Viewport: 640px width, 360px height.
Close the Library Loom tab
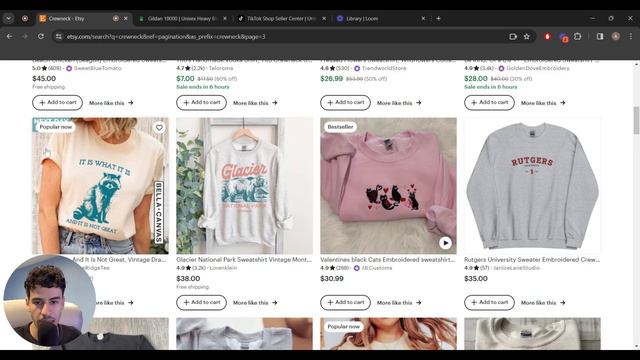(x=423, y=18)
